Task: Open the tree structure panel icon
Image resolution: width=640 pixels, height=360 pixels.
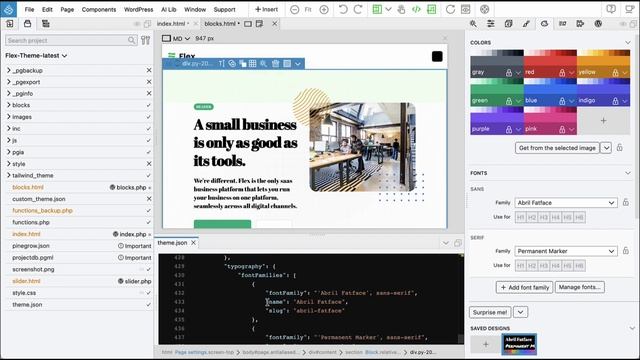Action: tap(46, 24)
